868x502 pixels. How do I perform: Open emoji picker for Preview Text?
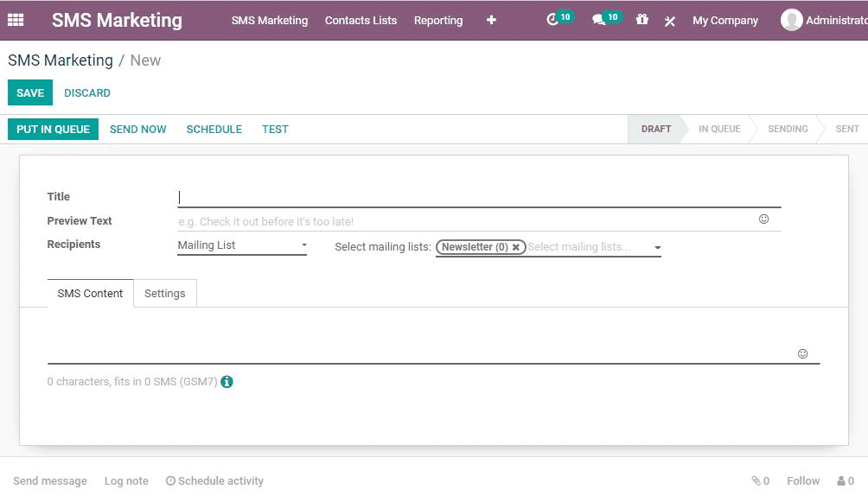[764, 219]
